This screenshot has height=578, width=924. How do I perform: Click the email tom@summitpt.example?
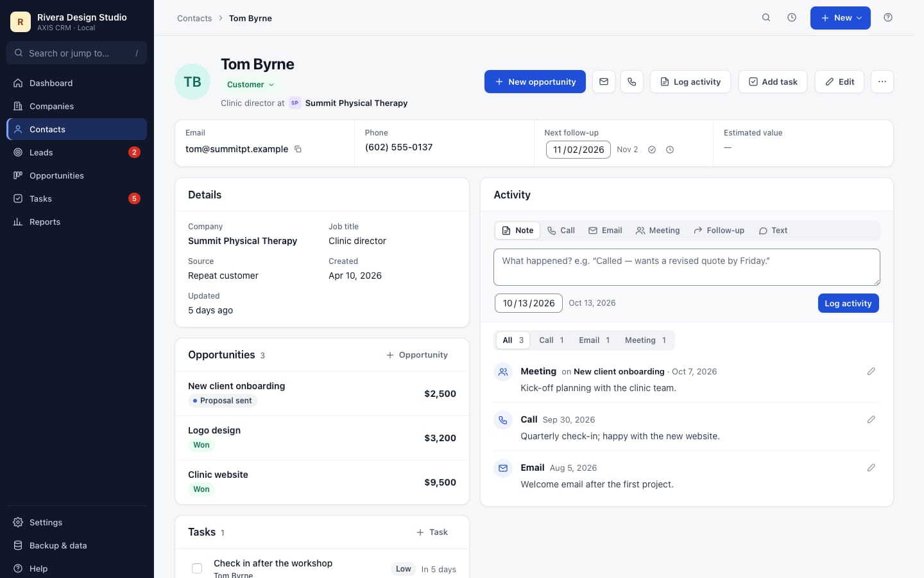237,149
